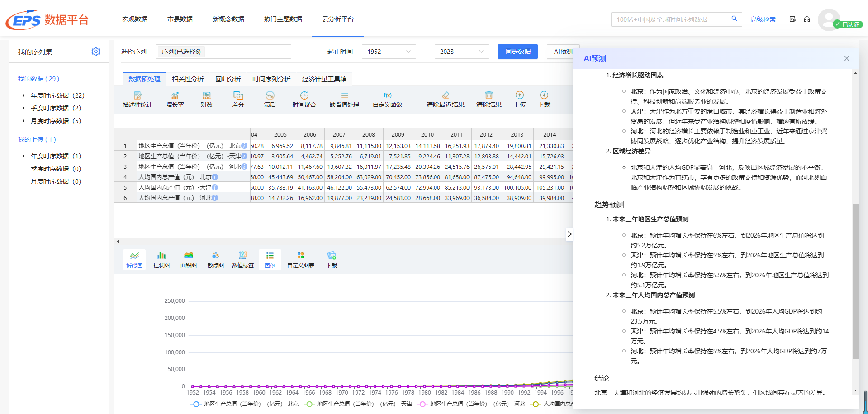The image size is (868, 414).
Task: Click the small left arrow above chart toolbar
Action: point(118,242)
